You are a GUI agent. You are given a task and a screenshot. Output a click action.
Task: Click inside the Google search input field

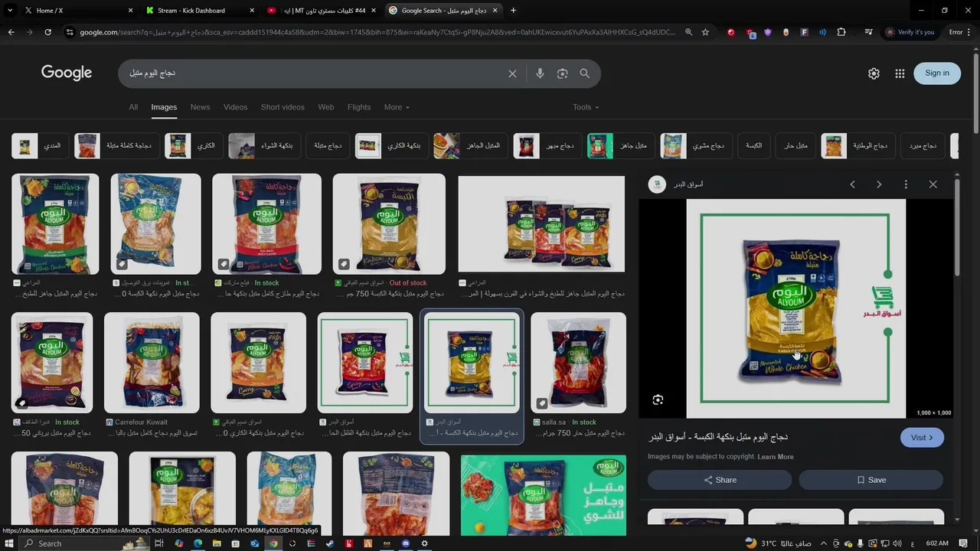coord(314,73)
